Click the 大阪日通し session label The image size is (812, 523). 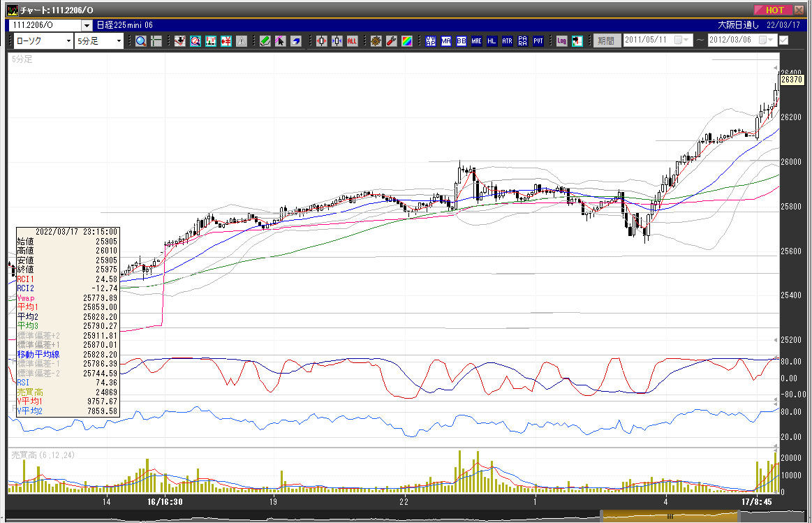(738, 25)
